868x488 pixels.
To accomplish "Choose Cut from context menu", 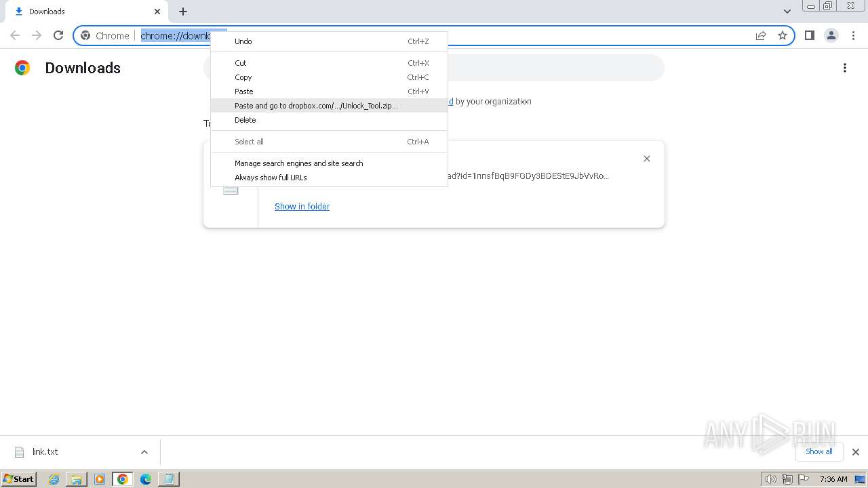I will click(x=329, y=63).
